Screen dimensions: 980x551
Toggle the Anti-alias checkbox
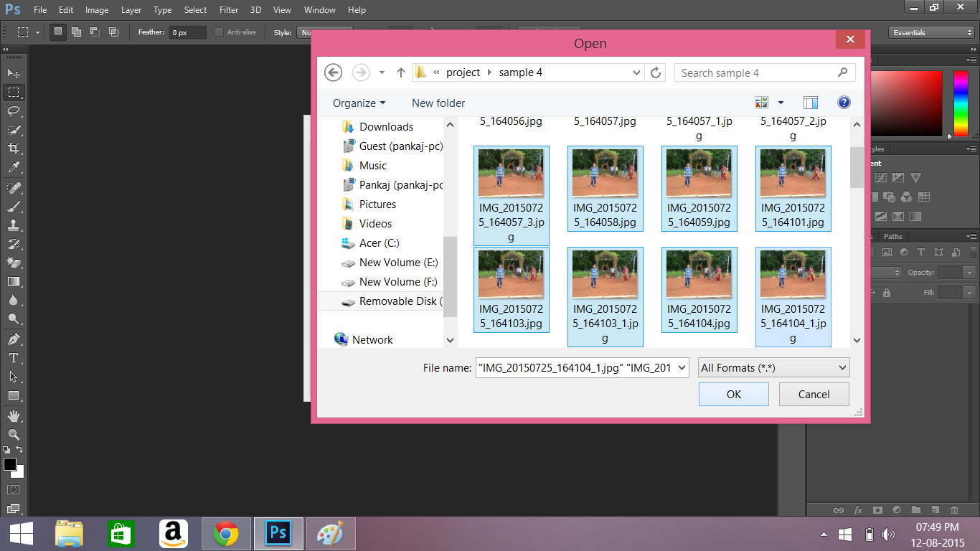click(x=219, y=32)
